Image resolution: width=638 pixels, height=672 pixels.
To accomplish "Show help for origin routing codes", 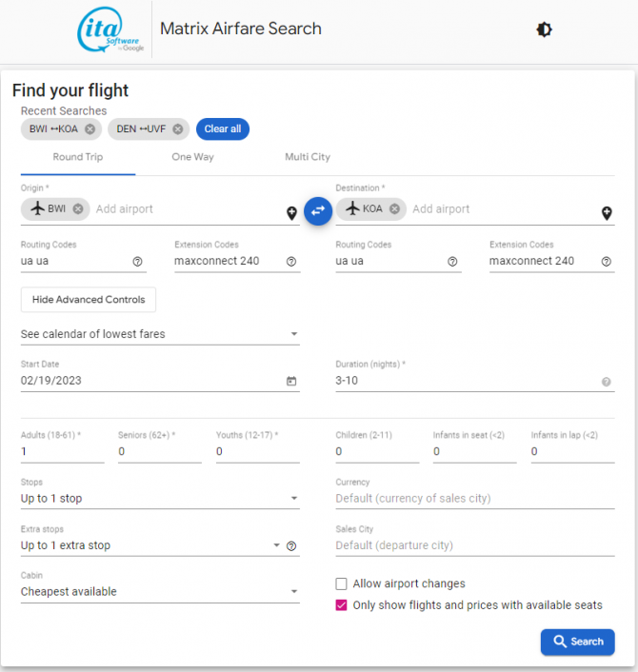I will coord(137,262).
